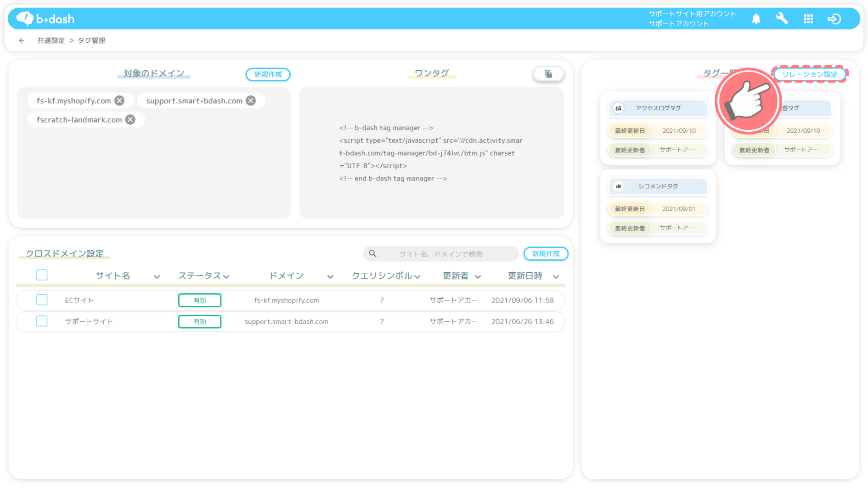Click 最終更新者 label on レコメンドタグ card

pos(630,228)
